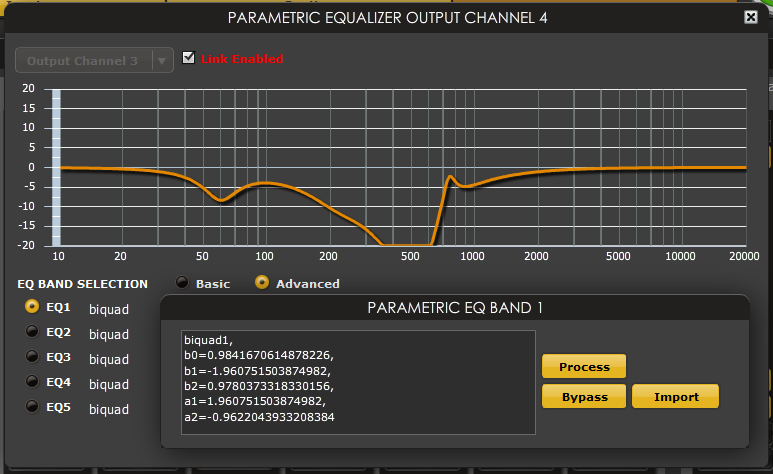Click the 'biquad' label beside EQ1
This screenshot has width=773, height=474.
point(109,310)
